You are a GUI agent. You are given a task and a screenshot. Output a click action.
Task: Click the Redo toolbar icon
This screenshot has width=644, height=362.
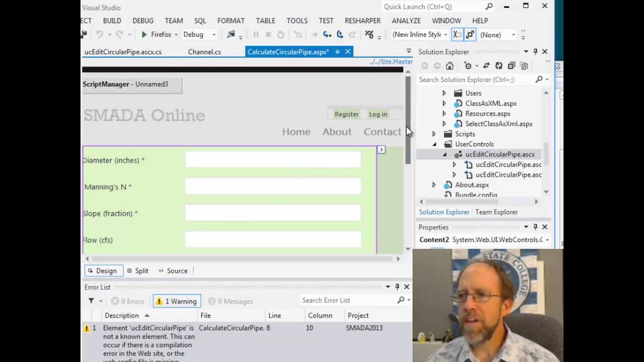click(119, 35)
